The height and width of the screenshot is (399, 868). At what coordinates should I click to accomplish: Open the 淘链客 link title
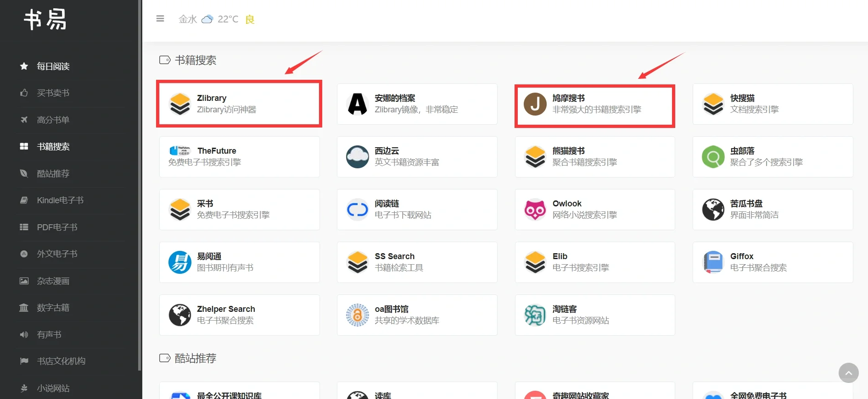(x=565, y=309)
